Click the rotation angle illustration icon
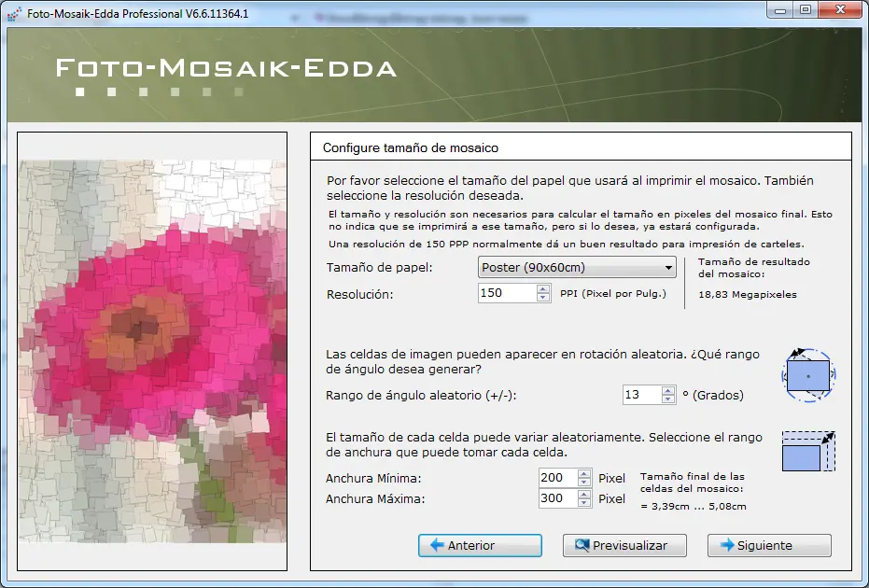The height and width of the screenshot is (588, 869). (x=808, y=374)
